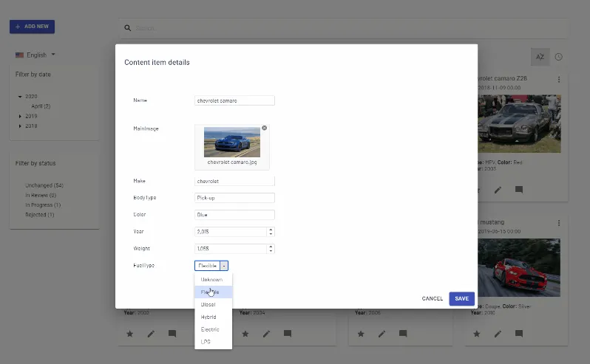Choose LPG fuel type option

[x=214, y=342]
